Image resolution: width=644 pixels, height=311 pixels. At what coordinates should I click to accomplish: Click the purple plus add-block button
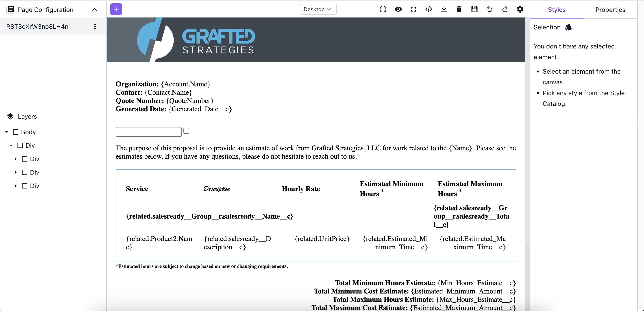(116, 9)
